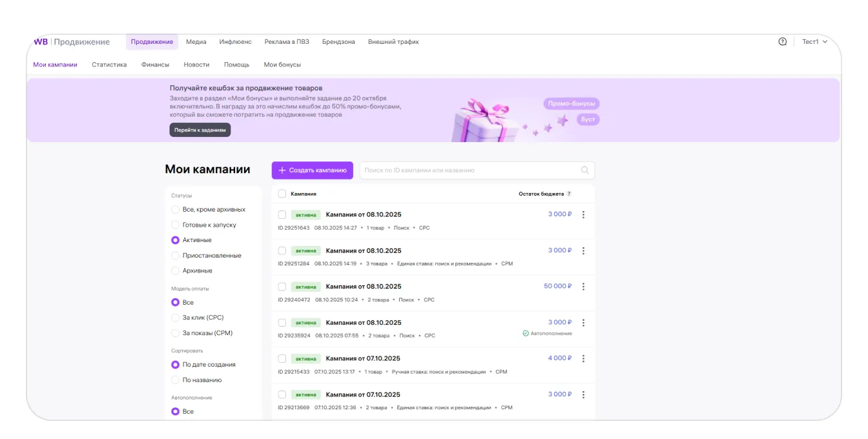This screenshot has height=439, width=868.
Task: Open three-dot menu for campaign ID 29240472
Action: tap(583, 287)
